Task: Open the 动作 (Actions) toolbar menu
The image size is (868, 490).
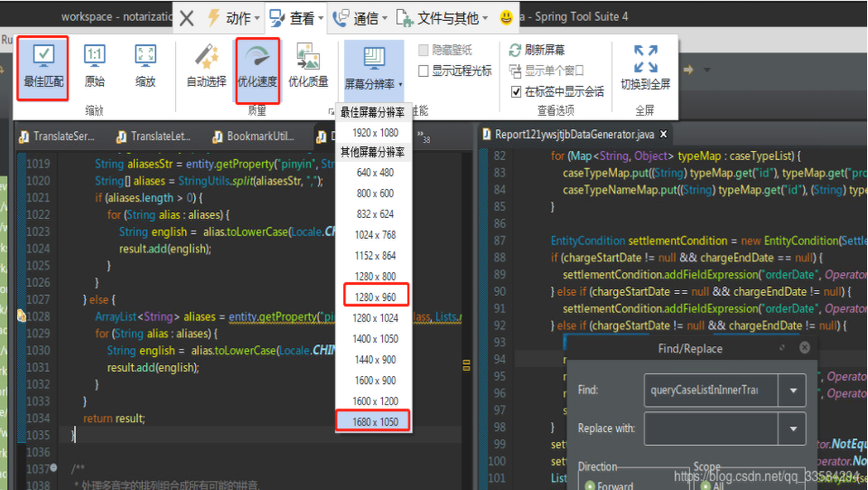Action: click(x=232, y=18)
